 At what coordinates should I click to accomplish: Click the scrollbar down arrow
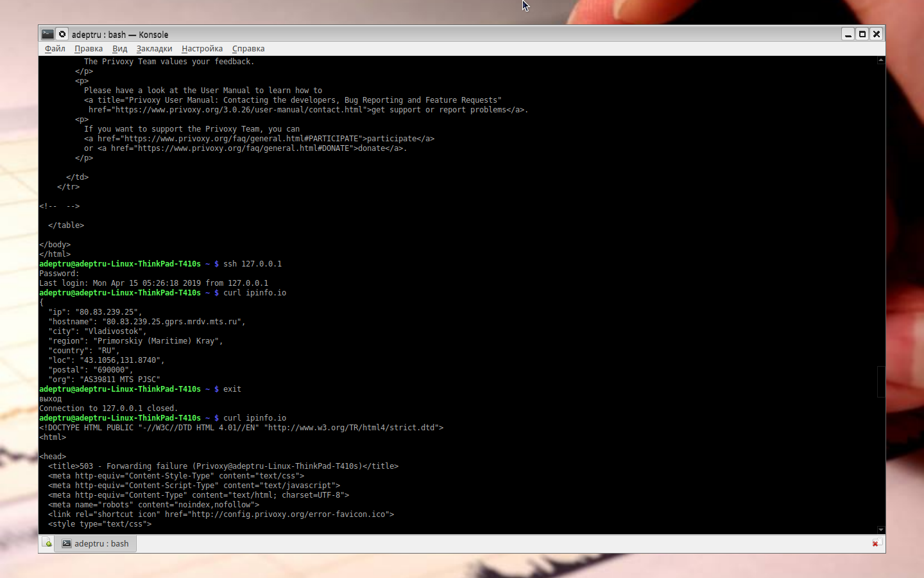(881, 530)
